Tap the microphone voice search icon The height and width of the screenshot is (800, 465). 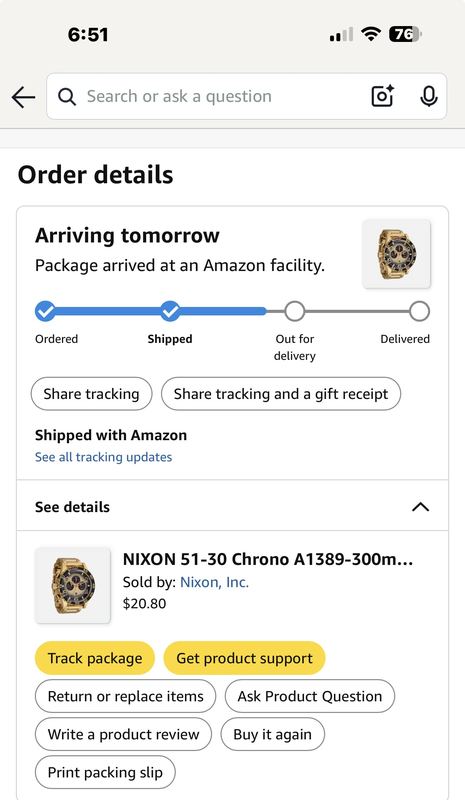[x=429, y=96]
